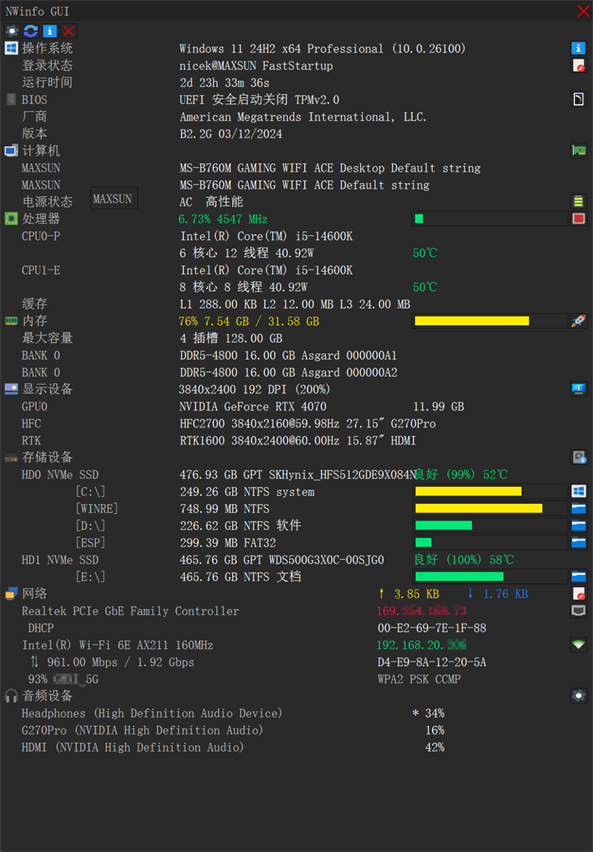593x852 pixels.
Task: Refresh data with the blue arrows icon
Action: pyautogui.click(x=31, y=31)
